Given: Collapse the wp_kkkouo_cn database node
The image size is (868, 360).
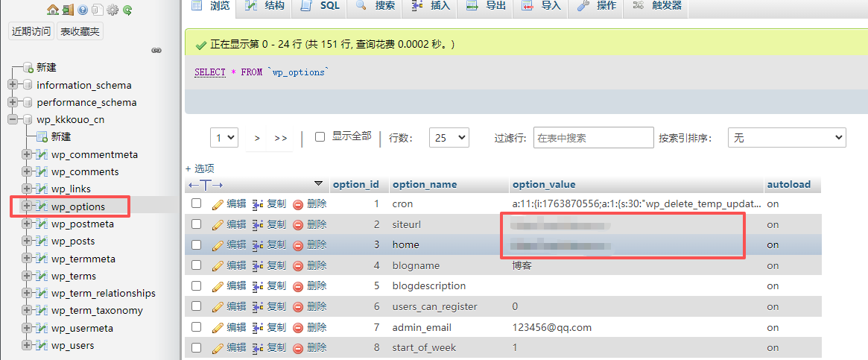Looking at the screenshot, I should (x=13, y=120).
